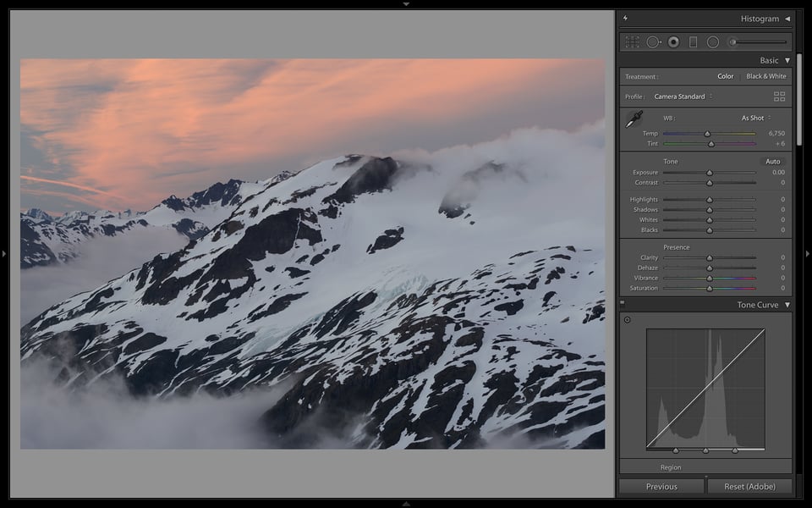Click the Basic panel title

click(769, 61)
